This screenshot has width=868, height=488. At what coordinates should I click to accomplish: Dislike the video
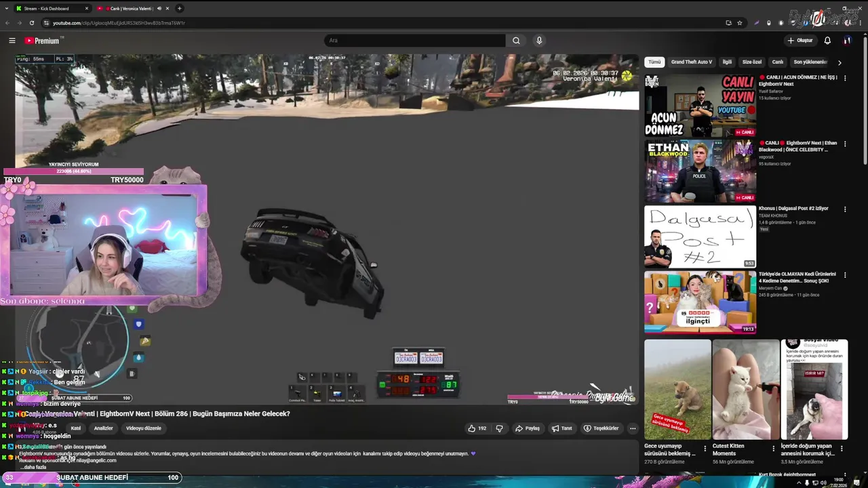[500, 428]
